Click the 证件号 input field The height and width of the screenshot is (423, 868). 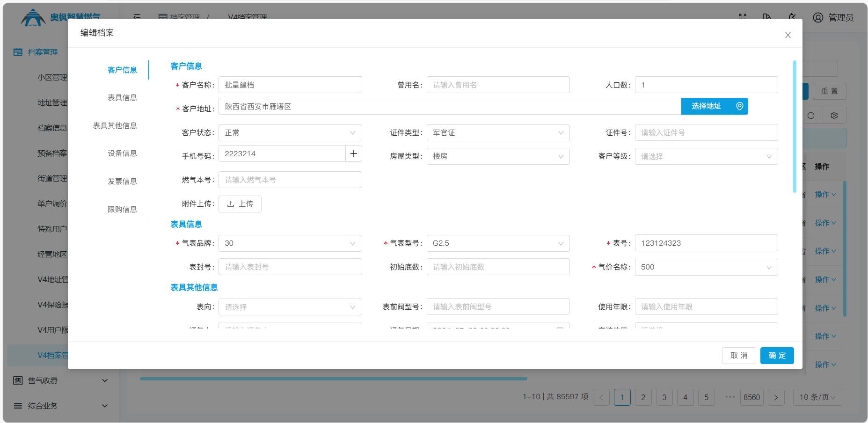click(x=707, y=132)
